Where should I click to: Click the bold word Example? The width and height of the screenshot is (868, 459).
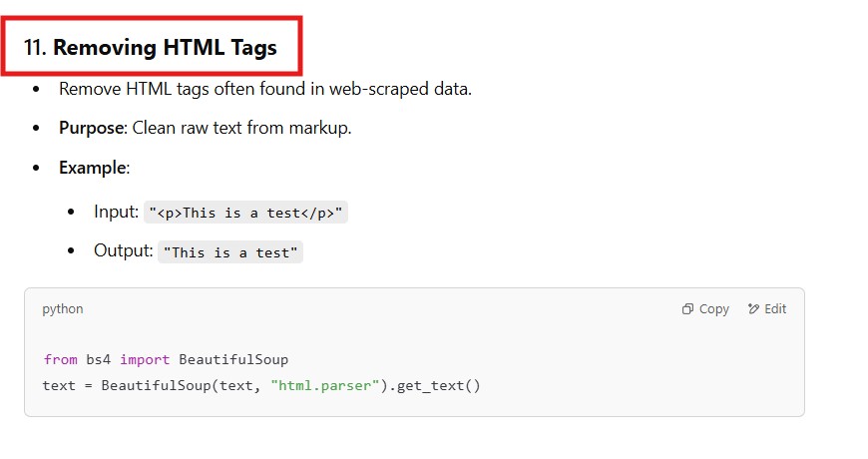click(x=93, y=168)
